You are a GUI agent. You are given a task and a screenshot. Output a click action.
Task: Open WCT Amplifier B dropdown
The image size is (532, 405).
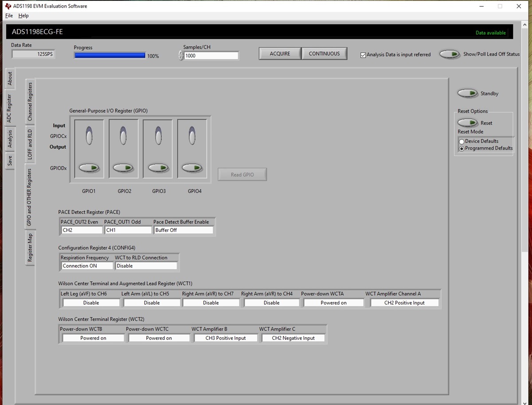226,338
